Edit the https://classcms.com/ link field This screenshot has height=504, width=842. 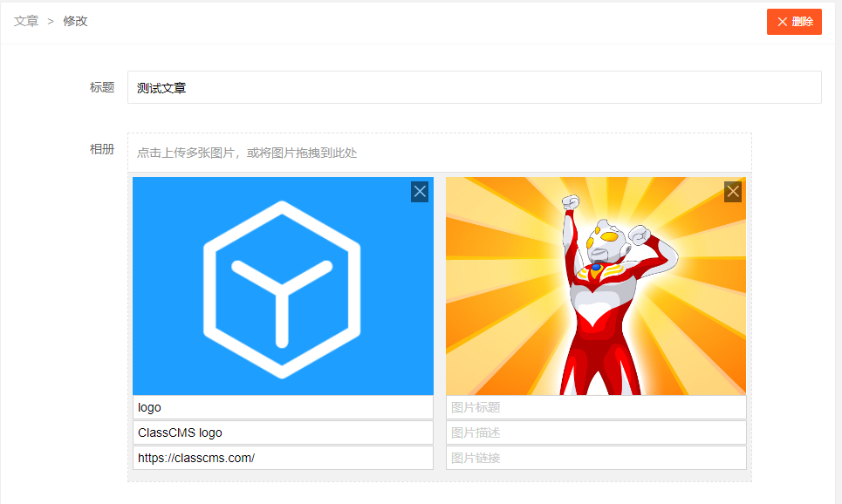click(x=283, y=458)
